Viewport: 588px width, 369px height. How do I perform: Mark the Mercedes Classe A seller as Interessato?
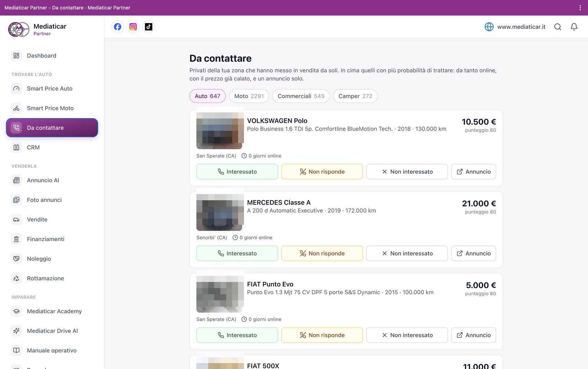[x=237, y=253]
